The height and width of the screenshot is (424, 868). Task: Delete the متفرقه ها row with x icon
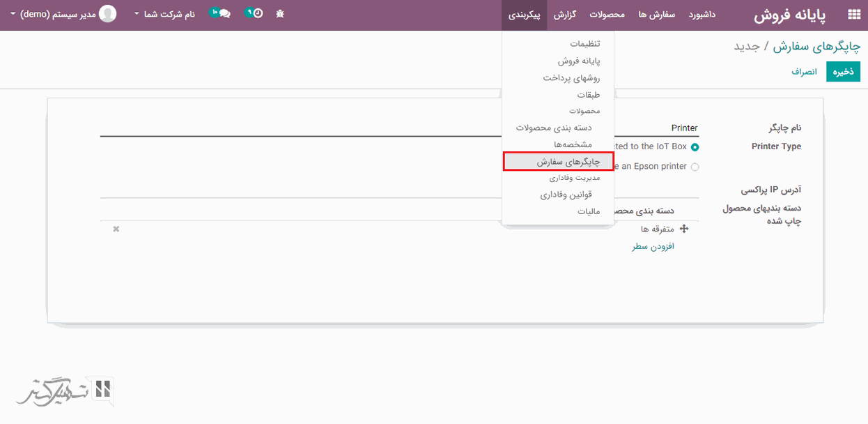pyautogui.click(x=116, y=229)
